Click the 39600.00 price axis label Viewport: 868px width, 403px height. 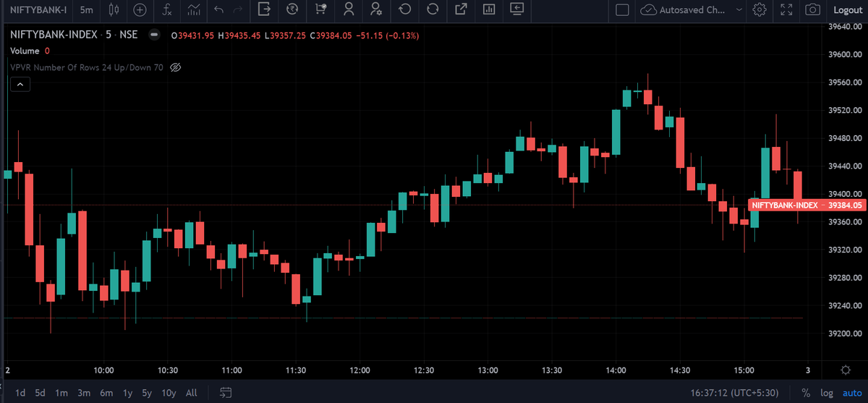click(x=845, y=54)
